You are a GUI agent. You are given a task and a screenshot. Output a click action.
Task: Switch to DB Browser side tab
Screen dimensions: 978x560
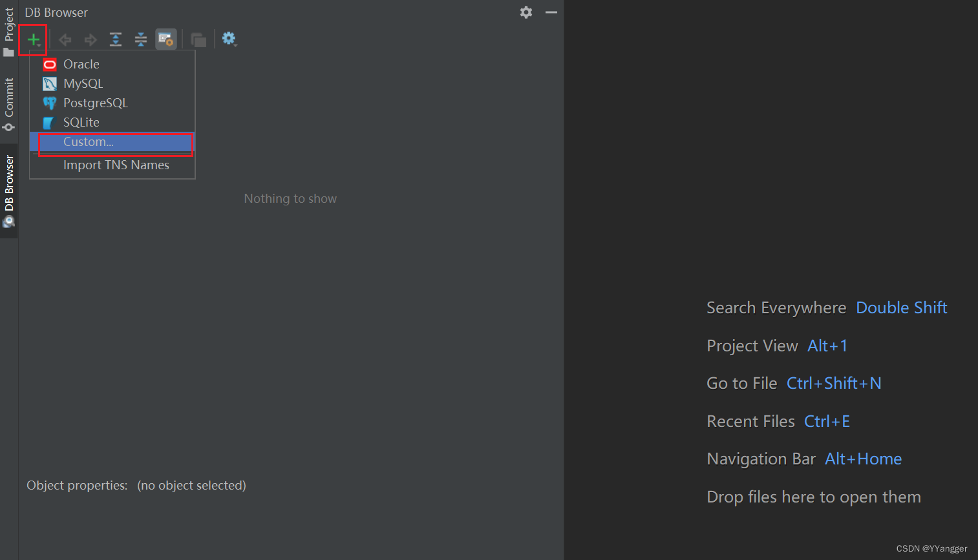click(x=9, y=191)
